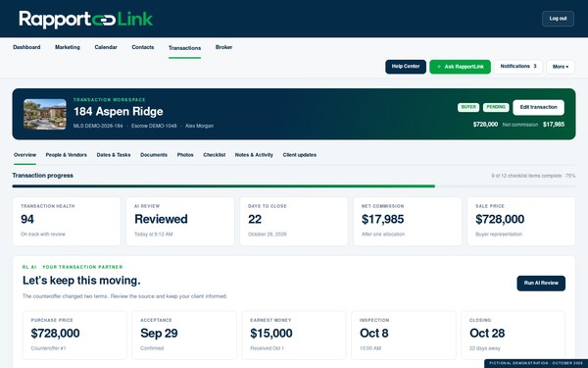Open Notifications with 3 unread
The height and width of the screenshot is (368, 588).
tap(518, 67)
